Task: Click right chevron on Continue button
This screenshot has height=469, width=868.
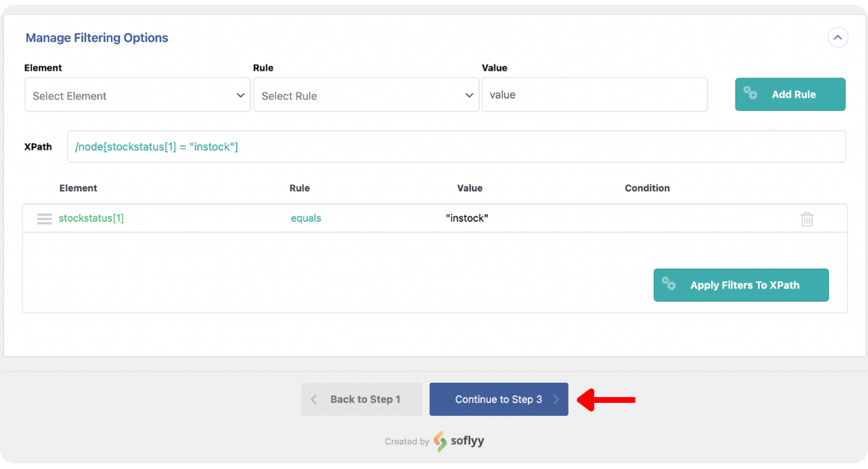Action: [x=556, y=399]
